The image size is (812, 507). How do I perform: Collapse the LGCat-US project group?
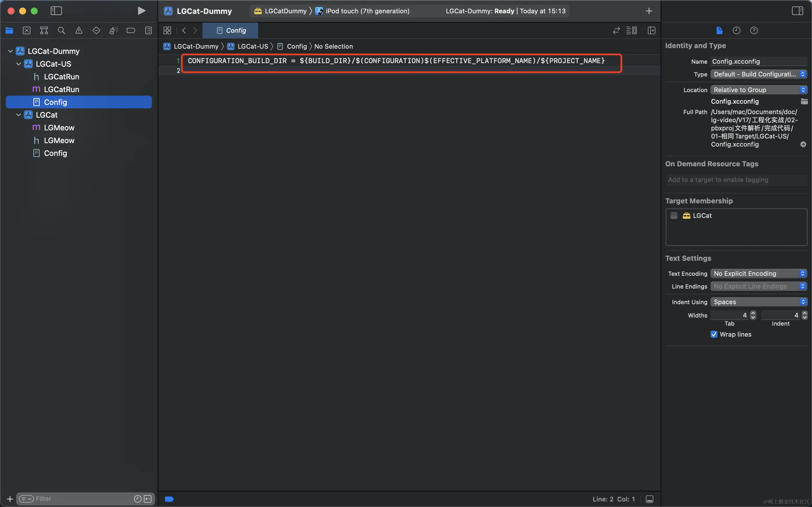coord(19,64)
